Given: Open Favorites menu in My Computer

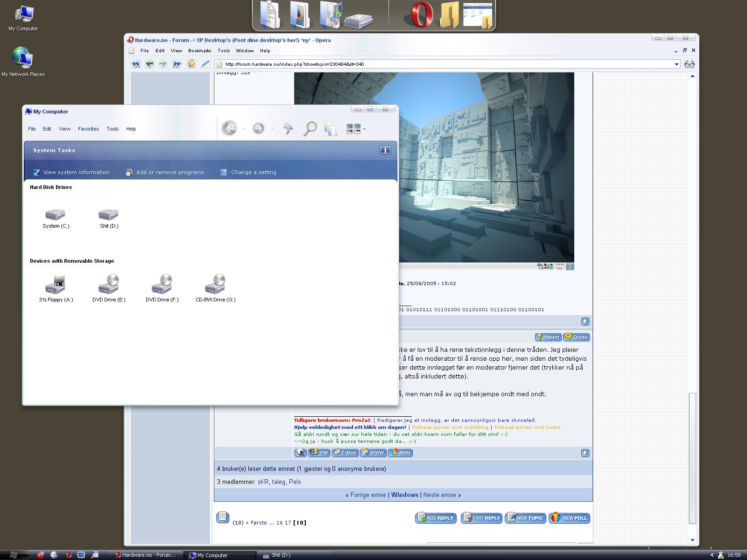Looking at the screenshot, I should [x=88, y=129].
